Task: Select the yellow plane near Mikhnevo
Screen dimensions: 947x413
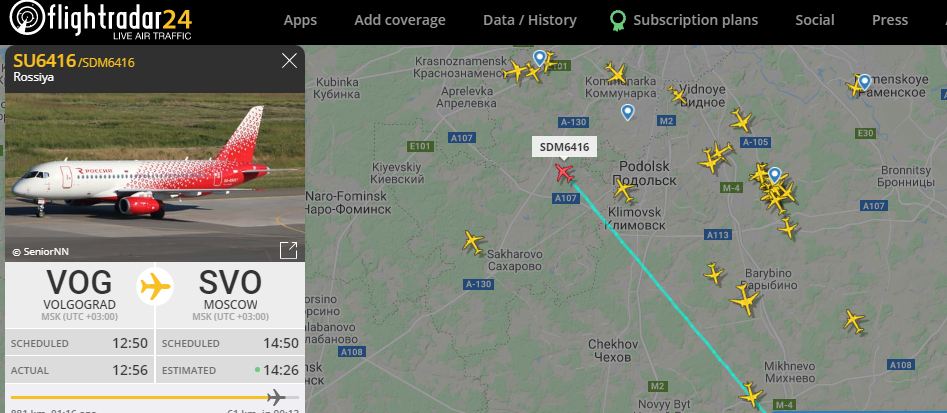Action: tap(751, 394)
